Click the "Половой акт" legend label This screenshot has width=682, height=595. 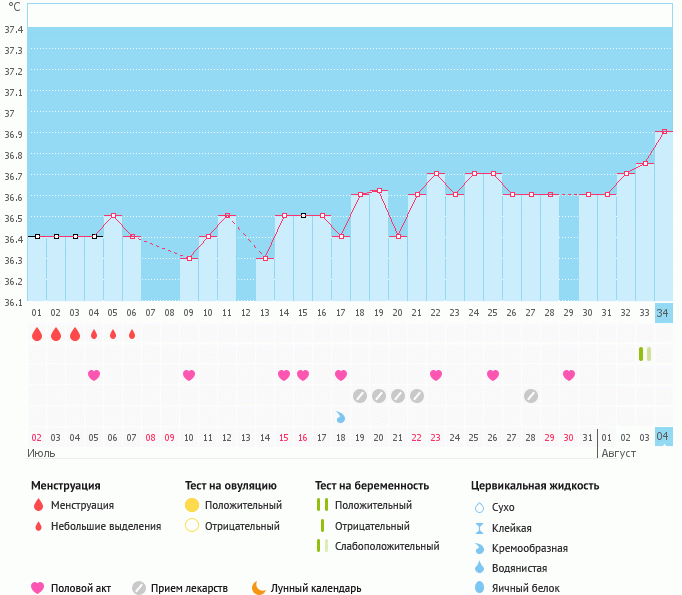82,588
